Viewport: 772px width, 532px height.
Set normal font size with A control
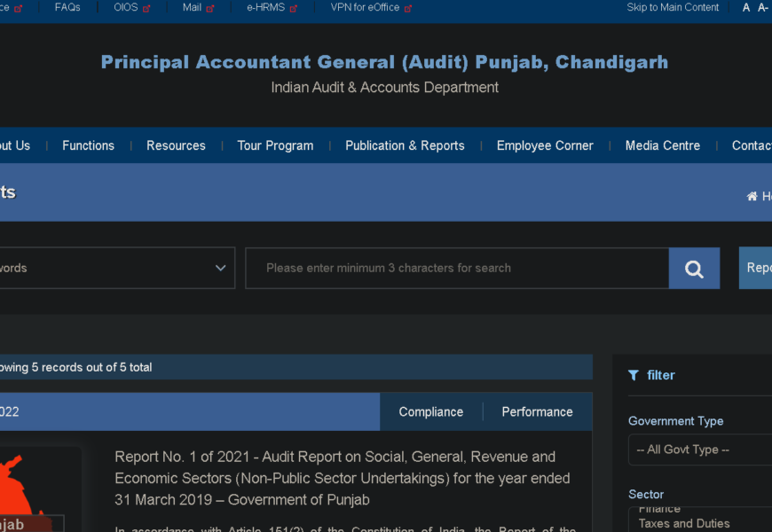click(746, 8)
